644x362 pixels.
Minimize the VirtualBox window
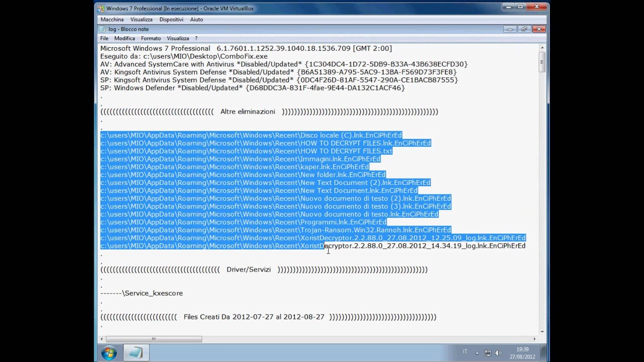[507, 7]
